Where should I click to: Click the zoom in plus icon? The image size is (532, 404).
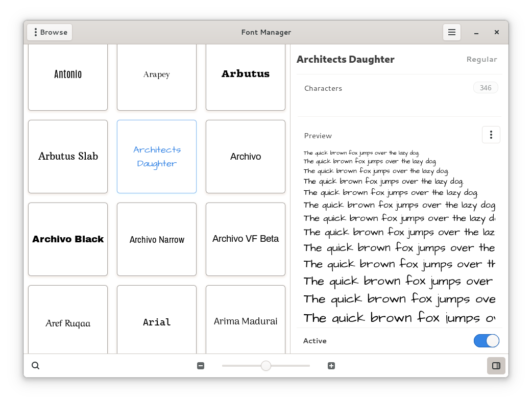331,366
